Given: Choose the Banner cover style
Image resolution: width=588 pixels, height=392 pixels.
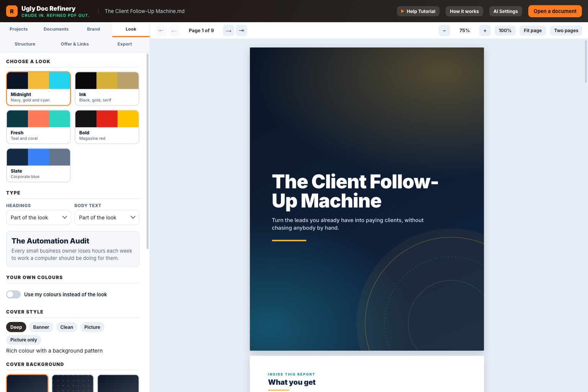Looking at the screenshot, I should (x=41, y=327).
